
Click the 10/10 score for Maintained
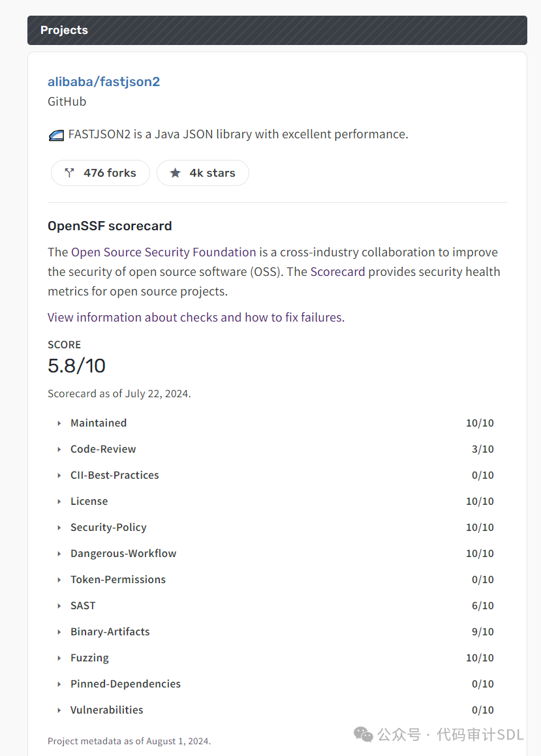[x=480, y=423]
